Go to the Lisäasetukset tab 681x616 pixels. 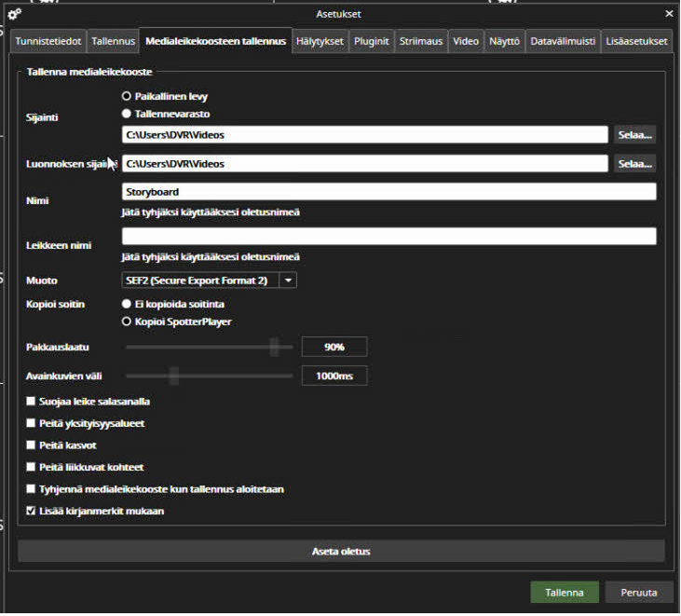coord(635,41)
